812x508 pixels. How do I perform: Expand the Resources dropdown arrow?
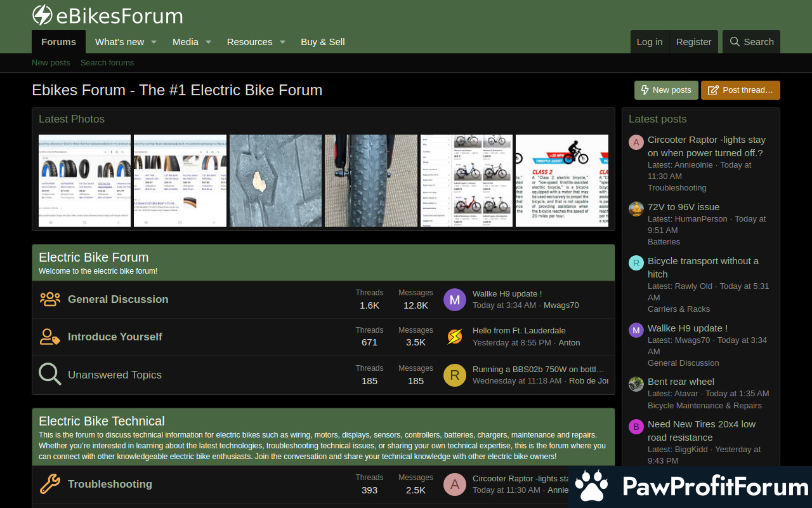click(282, 42)
